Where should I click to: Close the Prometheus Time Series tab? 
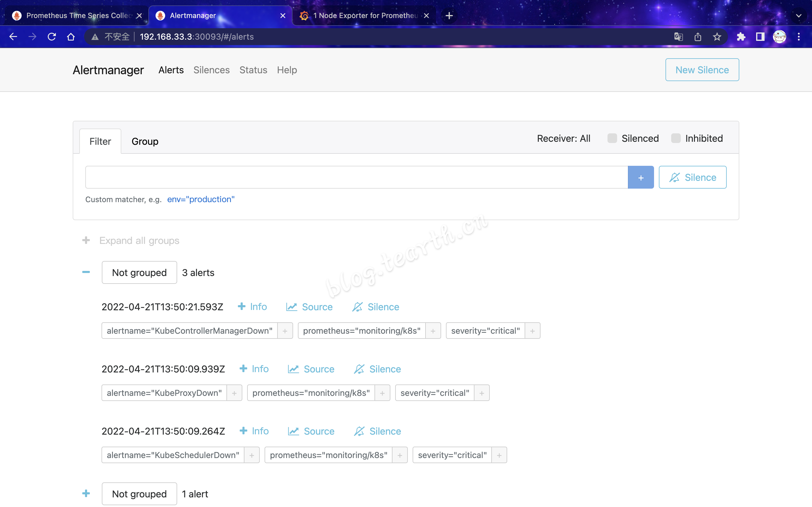click(139, 15)
